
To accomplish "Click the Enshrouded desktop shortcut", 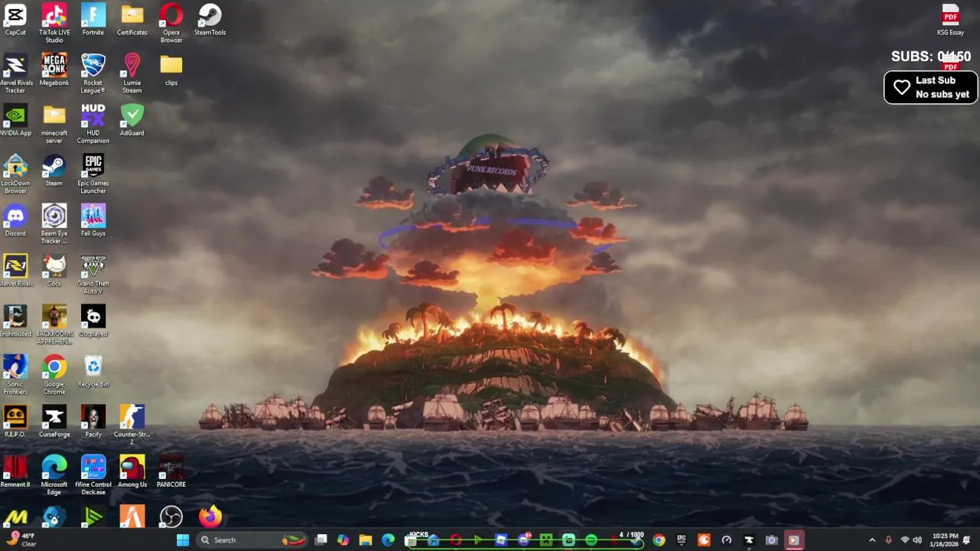I will [15, 321].
